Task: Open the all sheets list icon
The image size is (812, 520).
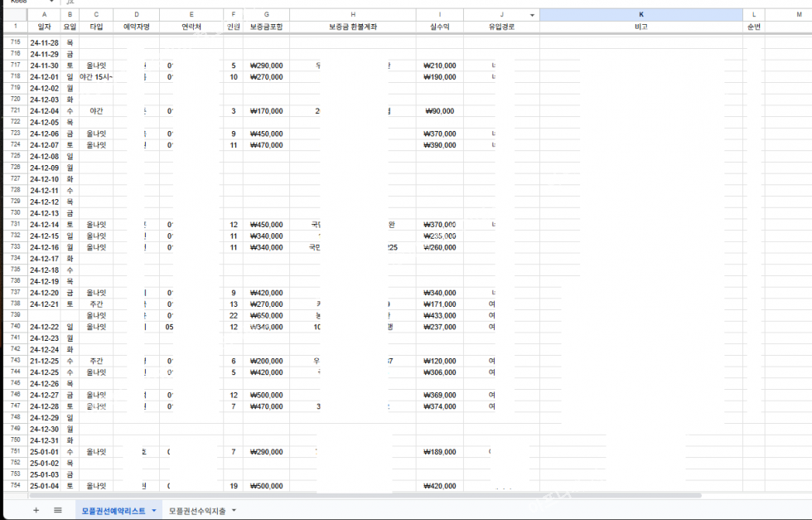Action: tap(58, 510)
